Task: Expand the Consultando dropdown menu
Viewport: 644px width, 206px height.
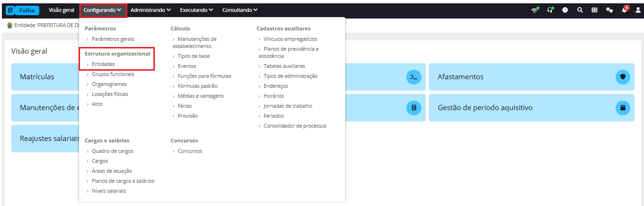Action: tap(240, 10)
